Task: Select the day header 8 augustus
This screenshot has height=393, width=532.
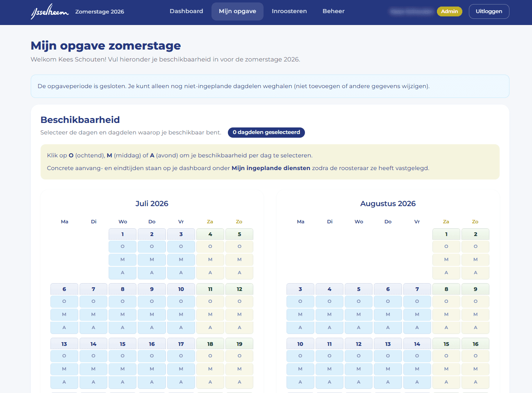Action: pyautogui.click(x=446, y=289)
